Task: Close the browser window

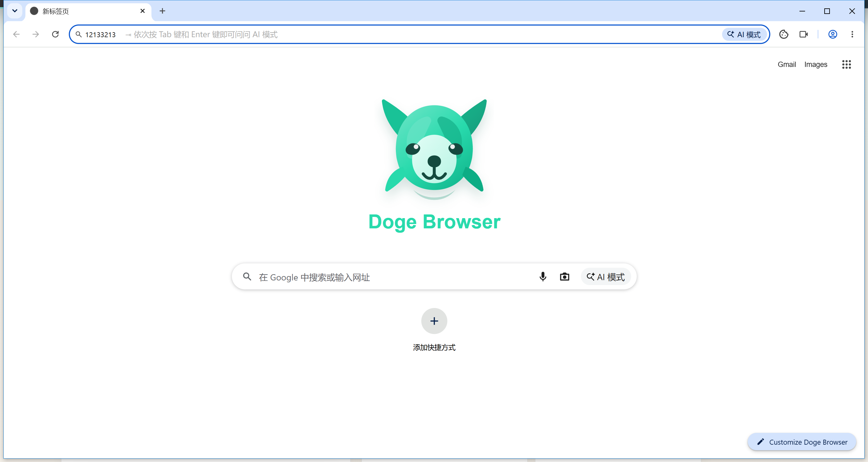Action: [852, 11]
